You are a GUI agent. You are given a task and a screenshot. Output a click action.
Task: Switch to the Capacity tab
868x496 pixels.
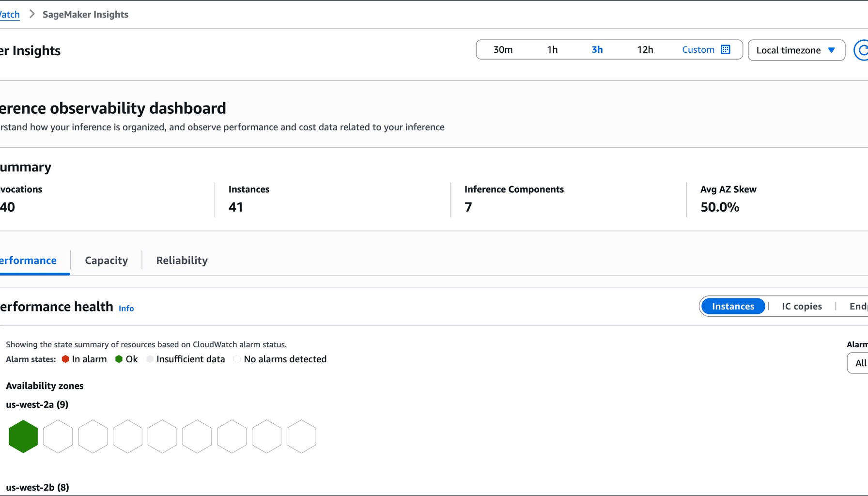pos(107,261)
